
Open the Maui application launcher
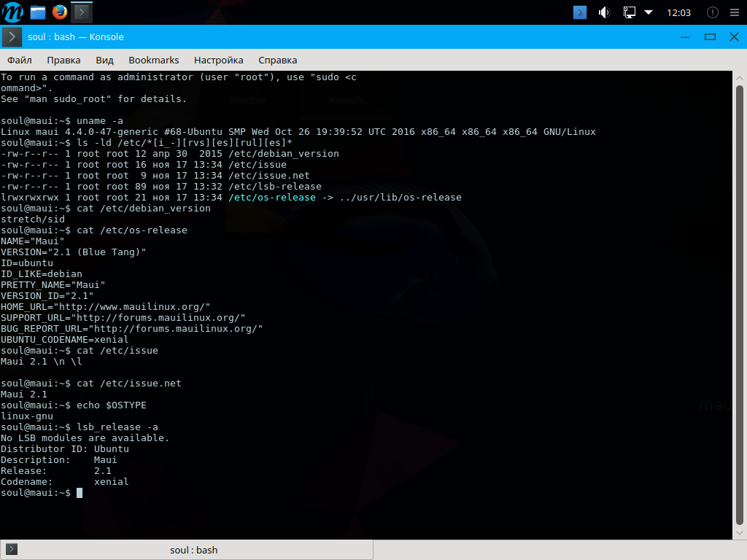(12, 12)
